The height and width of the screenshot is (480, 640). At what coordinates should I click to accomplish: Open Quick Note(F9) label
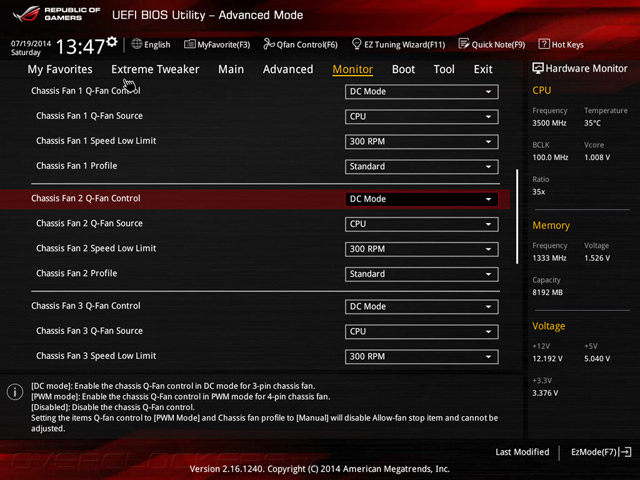point(498,44)
